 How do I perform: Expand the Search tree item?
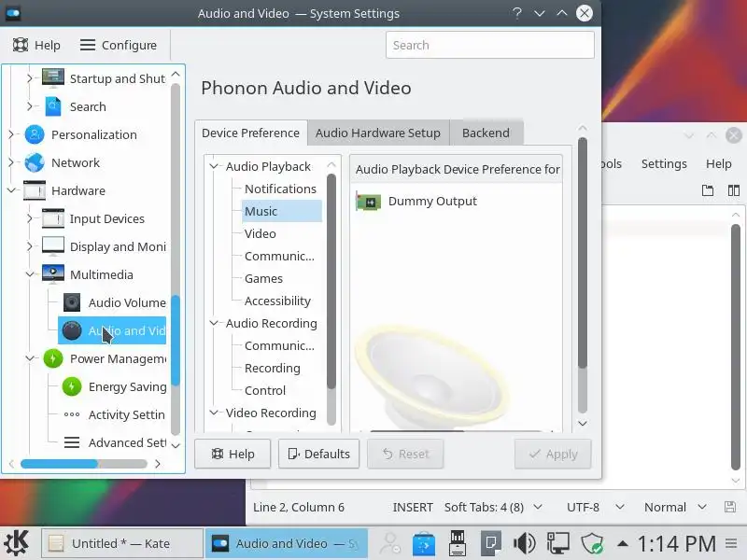(30, 106)
